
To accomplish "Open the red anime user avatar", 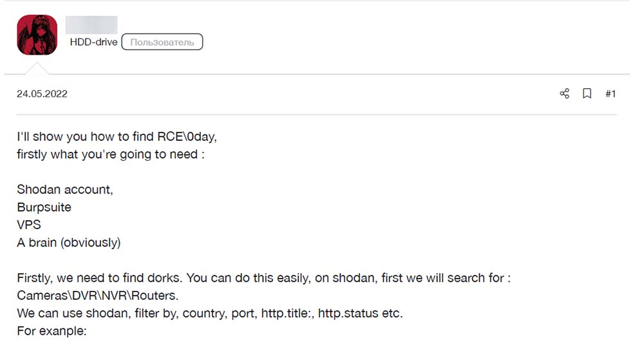I will (37, 35).
